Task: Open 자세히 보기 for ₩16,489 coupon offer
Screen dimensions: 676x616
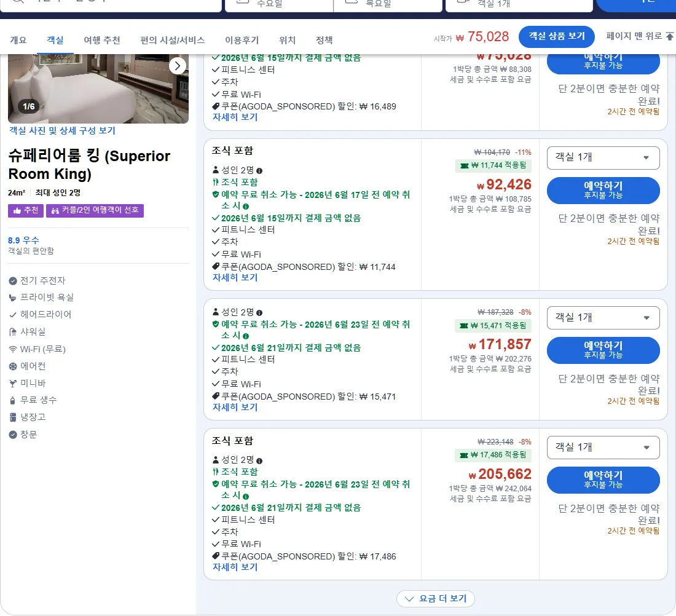Action: [235, 117]
